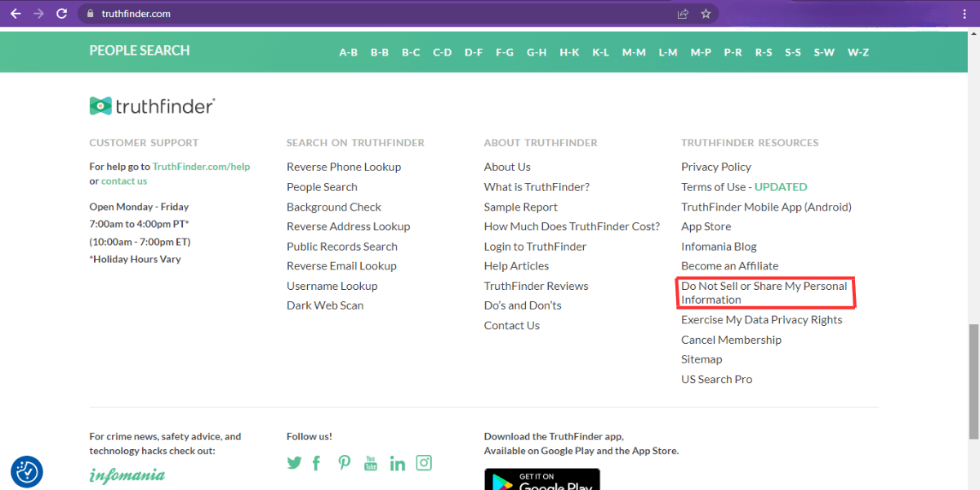980x490 pixels.
Task: Select the A-B people search range
Action: (349, 52)
